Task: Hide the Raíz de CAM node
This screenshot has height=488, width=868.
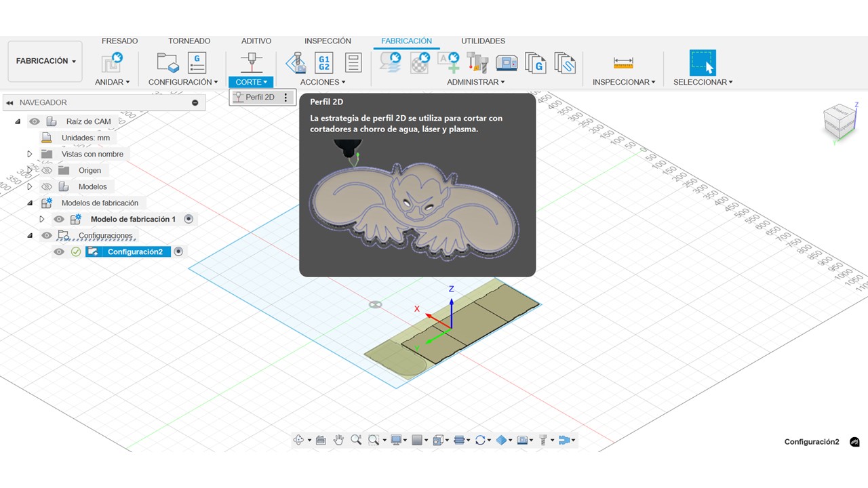Action: (35, 121)
